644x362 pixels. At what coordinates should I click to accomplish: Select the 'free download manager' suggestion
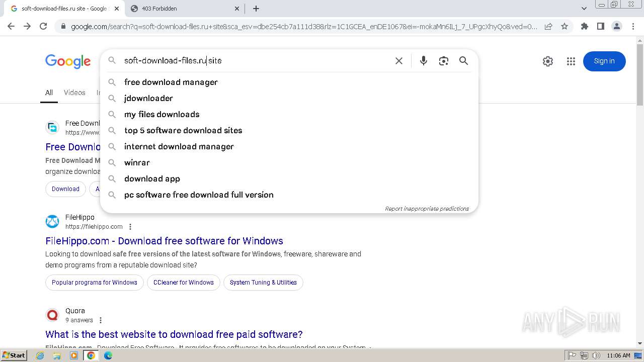[289, 82]
